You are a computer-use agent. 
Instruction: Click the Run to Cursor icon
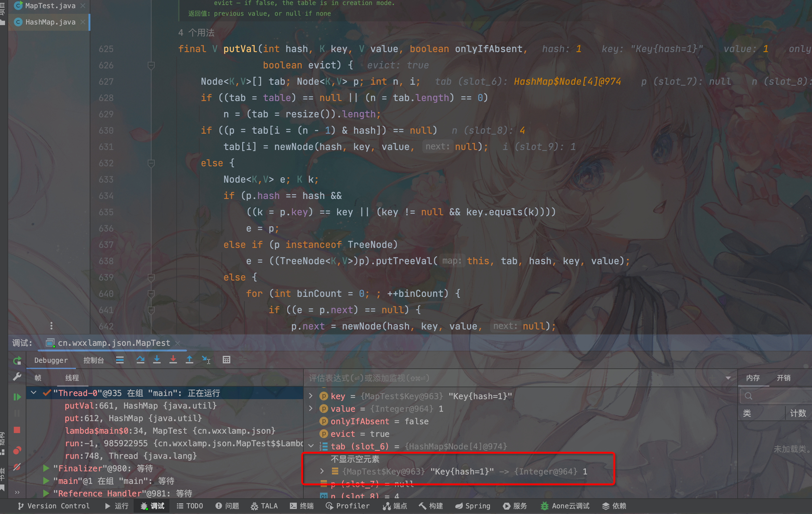206,360
